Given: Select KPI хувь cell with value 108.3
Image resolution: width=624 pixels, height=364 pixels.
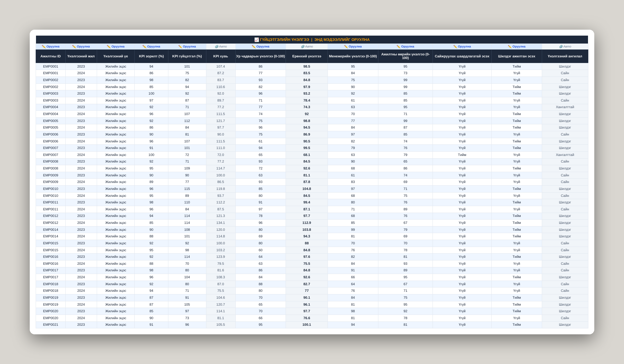Looking at the screenshot, I should (221, 277).
